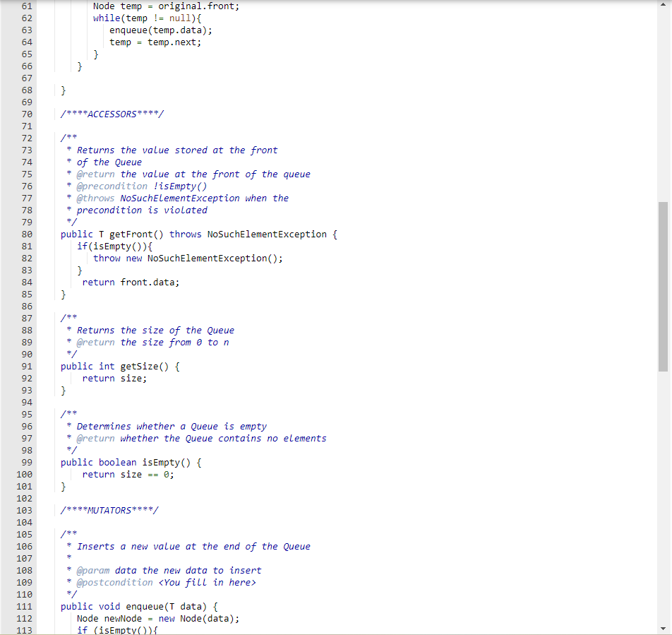Click the scrollbar down arrow
672x635 pixels.
pos(663,627)
